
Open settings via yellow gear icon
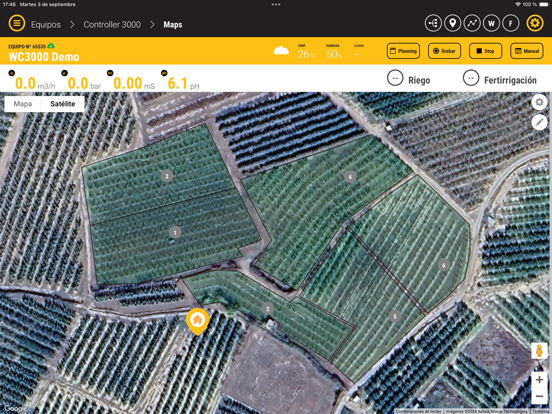coord(535,24)
